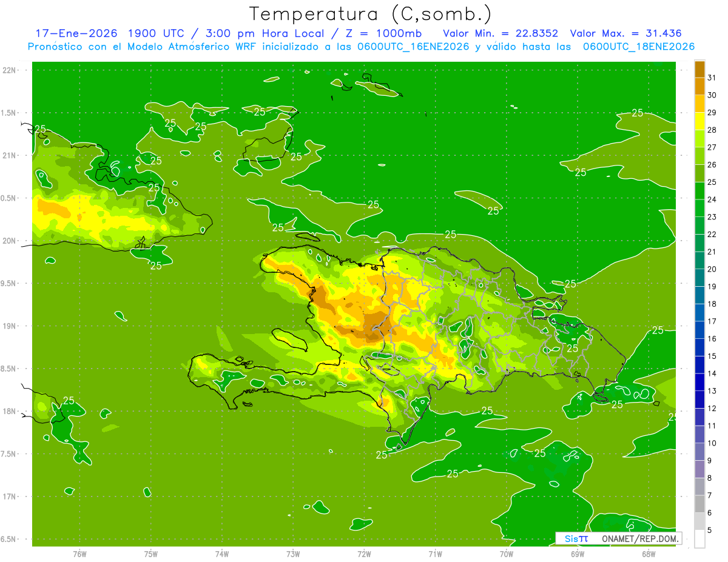728x562 pixels.
Task: Click the 69W longitude label
Action: pyautogui.click(x=578, y=554)
